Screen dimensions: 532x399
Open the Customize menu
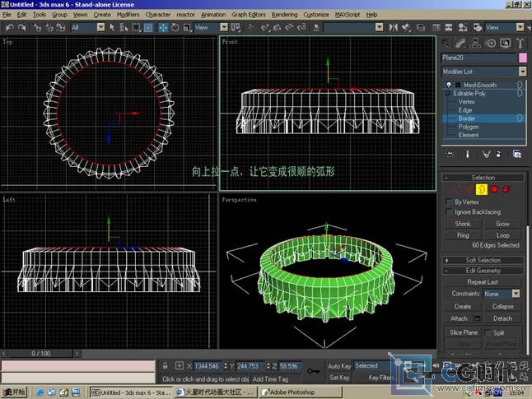[x=316, y=15]
